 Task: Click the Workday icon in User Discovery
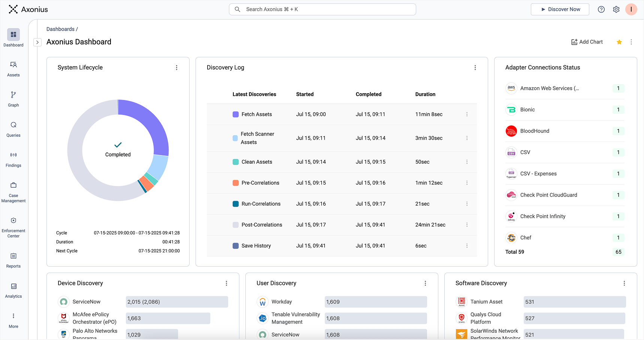coord(263,302)
